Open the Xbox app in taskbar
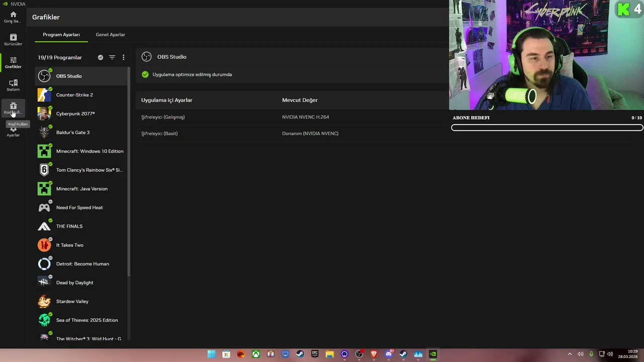This screenshot has height=362, width=644. pos(256,354)
